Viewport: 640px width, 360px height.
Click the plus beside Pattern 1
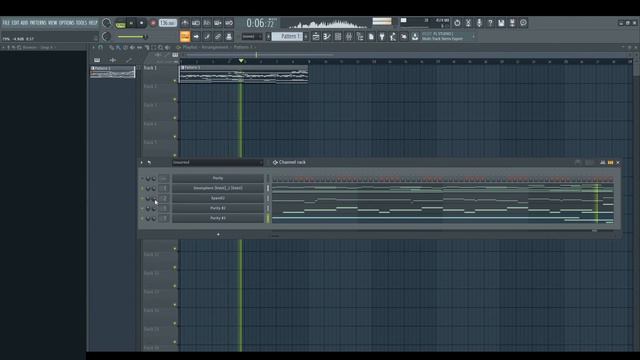306,37
